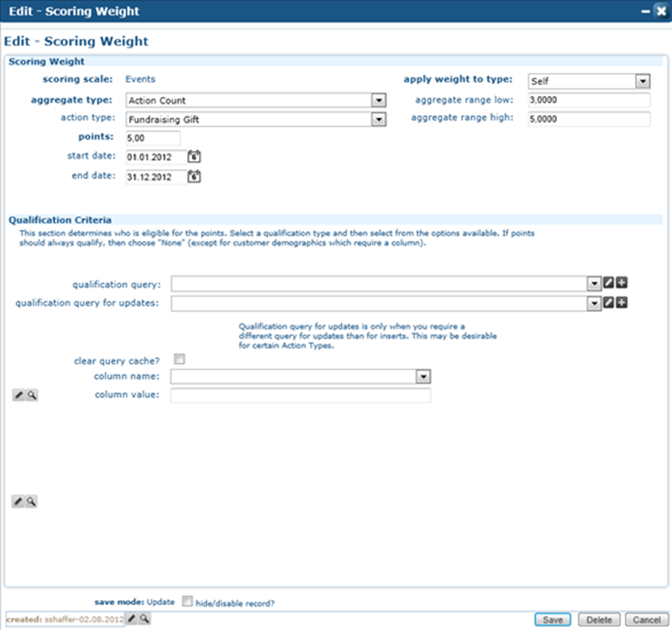Check the hide/disable record option

pos(187,601)
